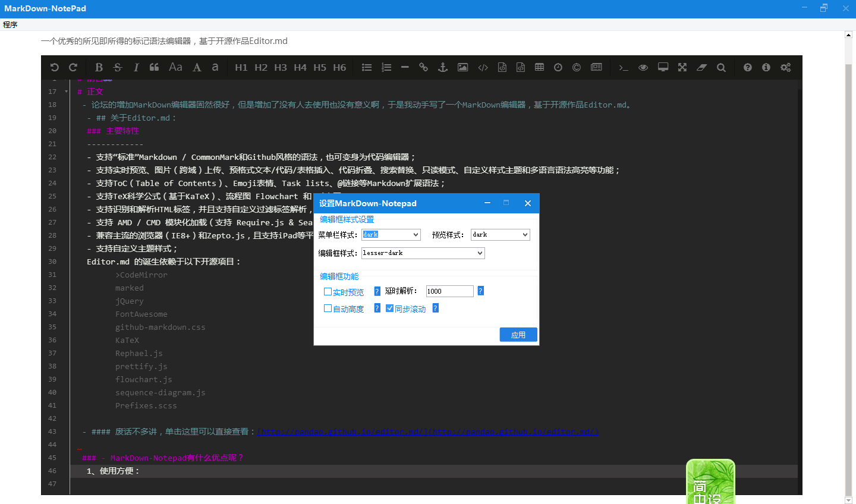Image resolution: width=856 pixels, height=504 pixels.
Task: Open the 预览样式 dropdown
Action: [x=501, y=235]
